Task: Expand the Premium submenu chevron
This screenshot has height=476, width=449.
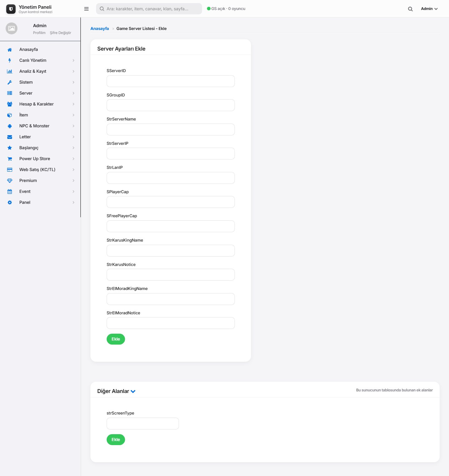Action: click(74, 181)
